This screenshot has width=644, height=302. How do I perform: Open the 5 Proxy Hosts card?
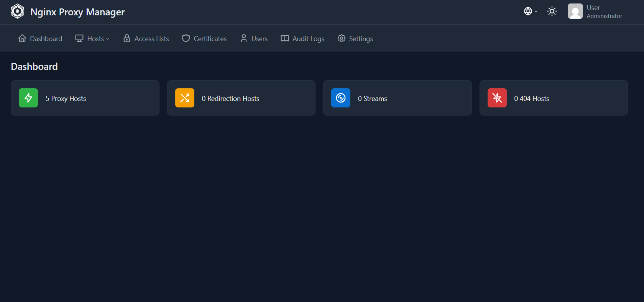[x=85, y=98]
